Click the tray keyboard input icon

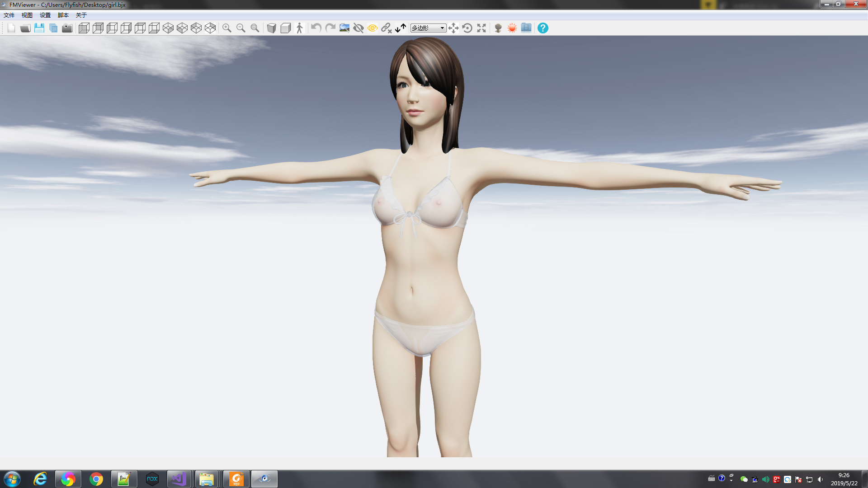point(711,479)
